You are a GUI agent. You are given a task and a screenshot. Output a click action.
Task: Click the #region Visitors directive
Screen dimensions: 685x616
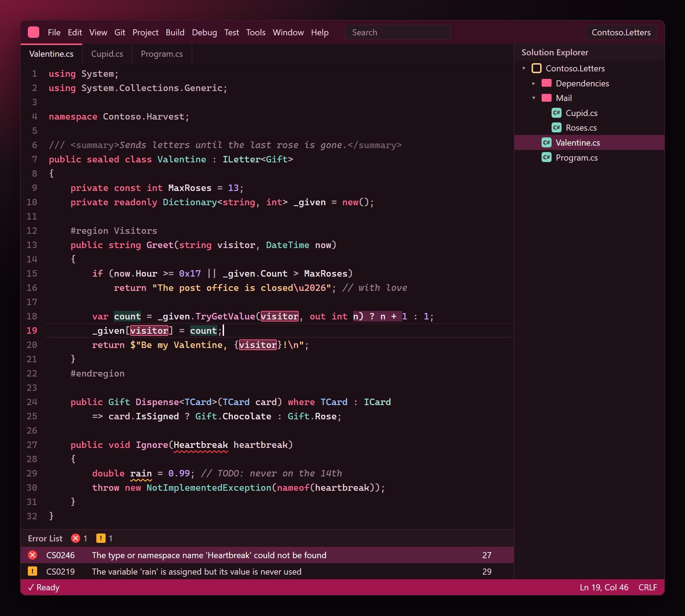point(114,231)
